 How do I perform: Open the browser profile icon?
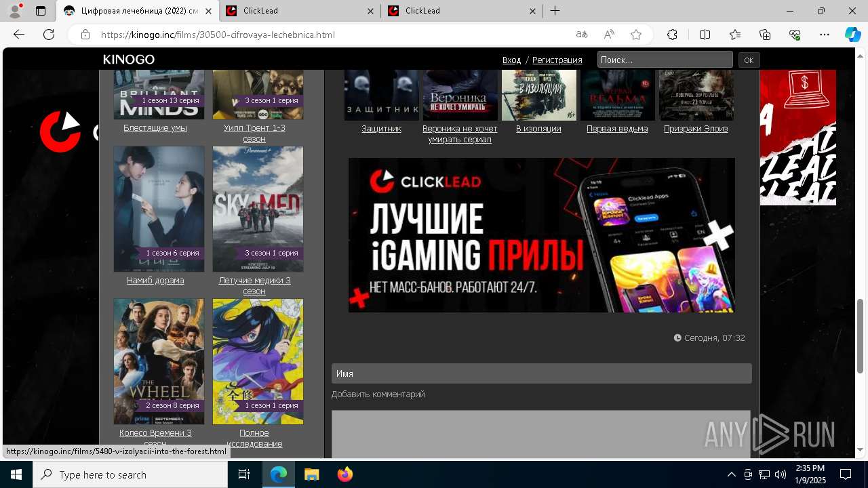click(x=15, y=11)
